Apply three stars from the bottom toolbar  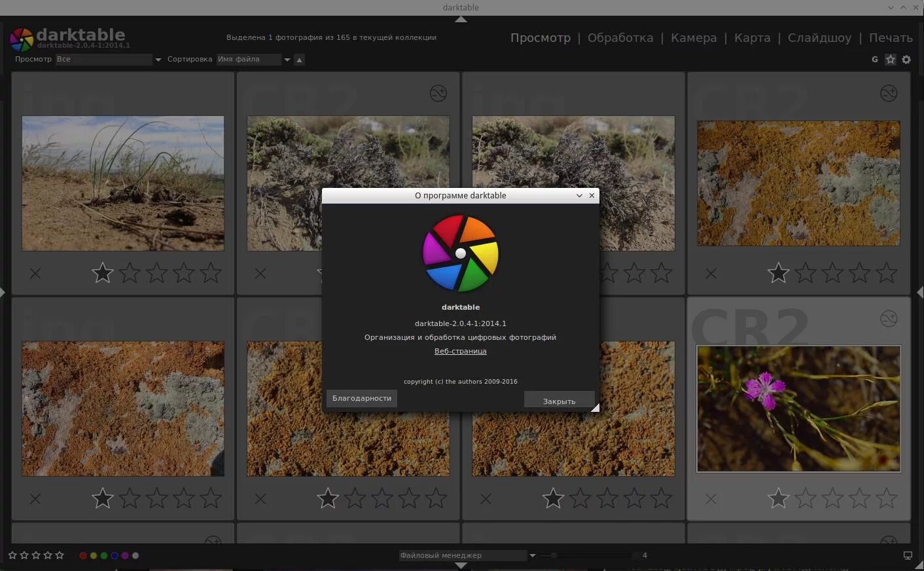point(36,555)
